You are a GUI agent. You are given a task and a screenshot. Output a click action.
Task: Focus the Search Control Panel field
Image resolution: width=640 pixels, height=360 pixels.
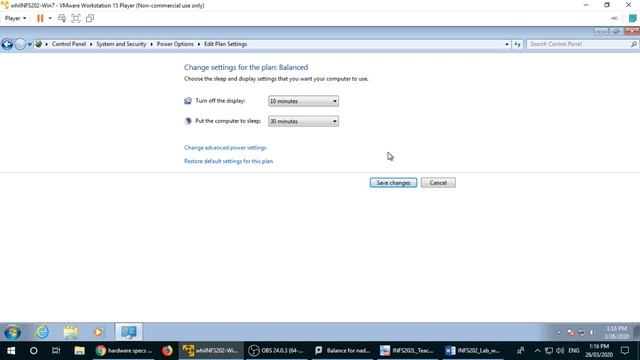point(578,44)
